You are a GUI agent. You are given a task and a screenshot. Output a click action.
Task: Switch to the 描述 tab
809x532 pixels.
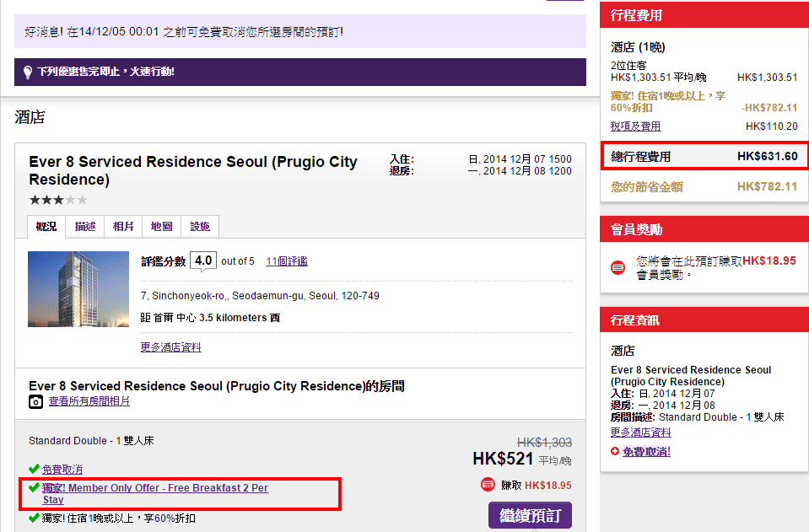pyautogui.click(x=84, y=227)
